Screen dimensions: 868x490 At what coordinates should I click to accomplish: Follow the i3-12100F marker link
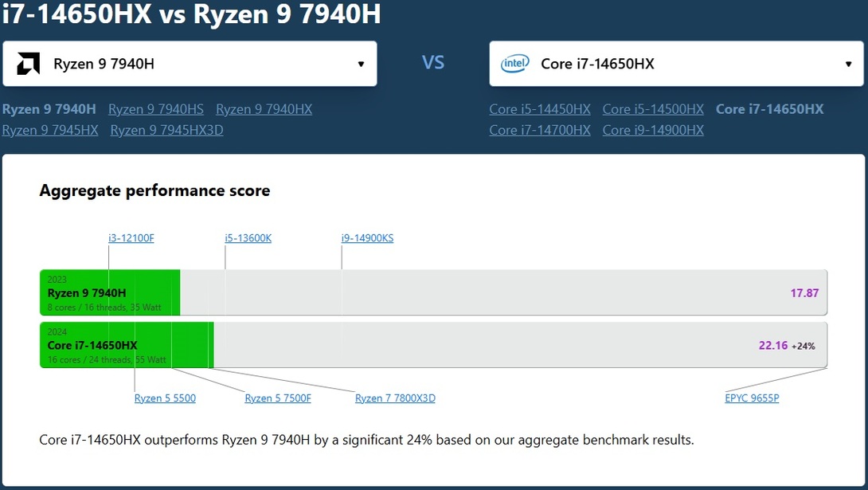click(131, 238)
